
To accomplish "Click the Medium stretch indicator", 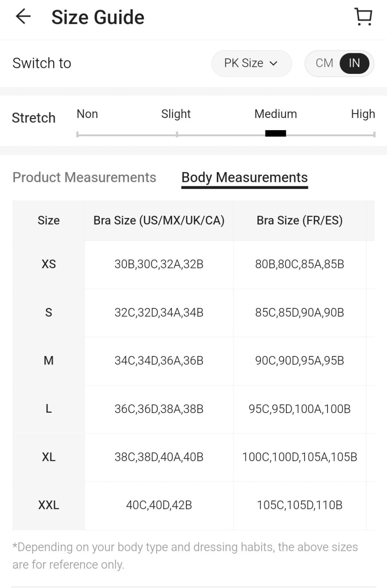I will click(275, 133).
